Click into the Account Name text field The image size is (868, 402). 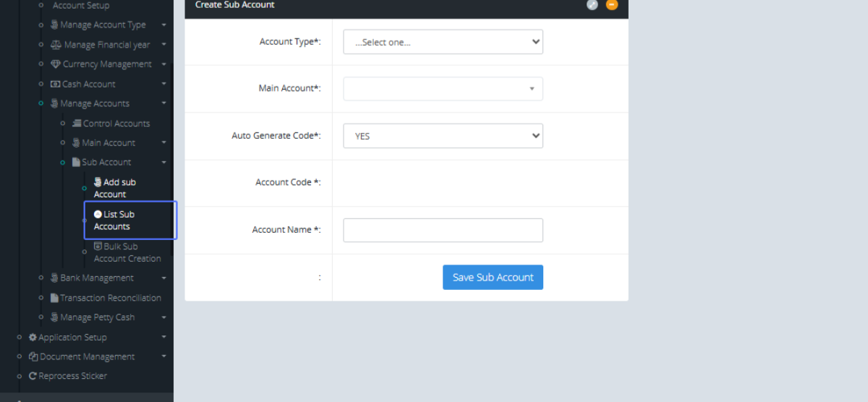[443, 230]
